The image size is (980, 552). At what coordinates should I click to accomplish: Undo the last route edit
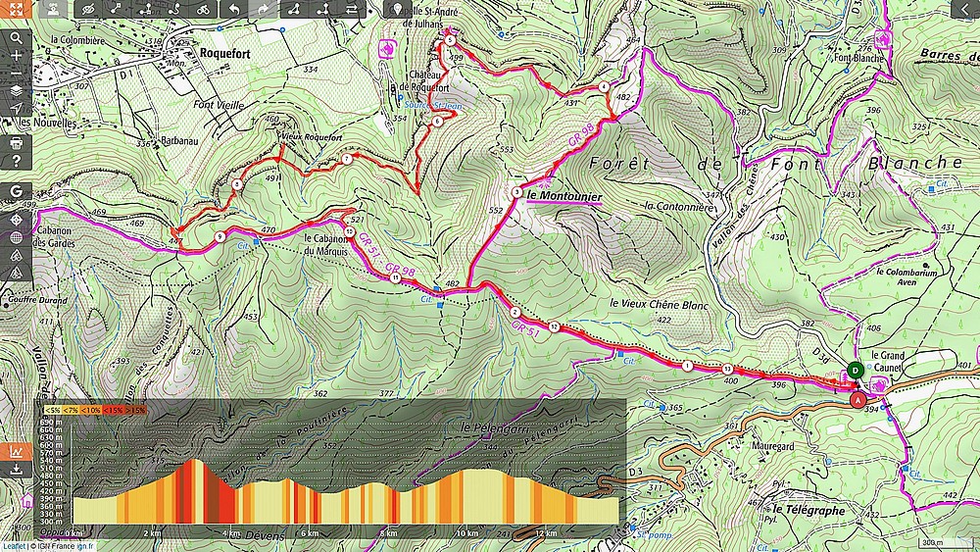pos(234,9)
